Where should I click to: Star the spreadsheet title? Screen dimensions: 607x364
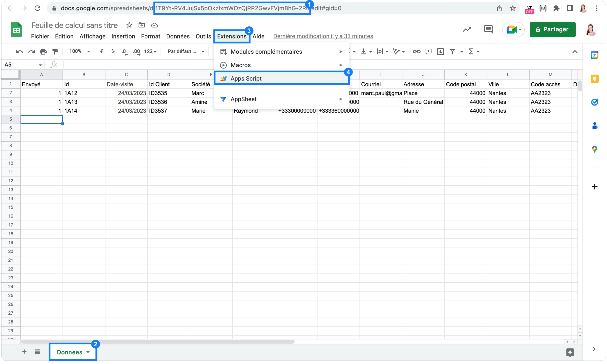[129, 25]
